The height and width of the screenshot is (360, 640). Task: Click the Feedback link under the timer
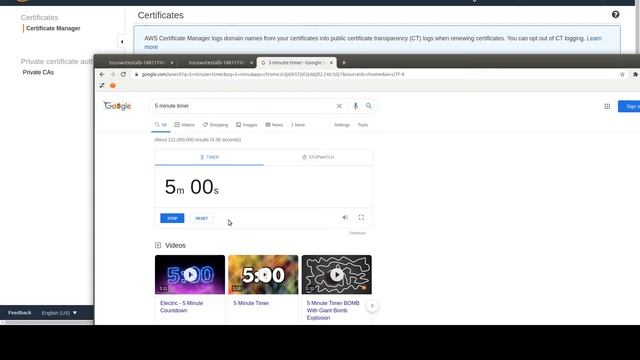(x=358, y=233)
